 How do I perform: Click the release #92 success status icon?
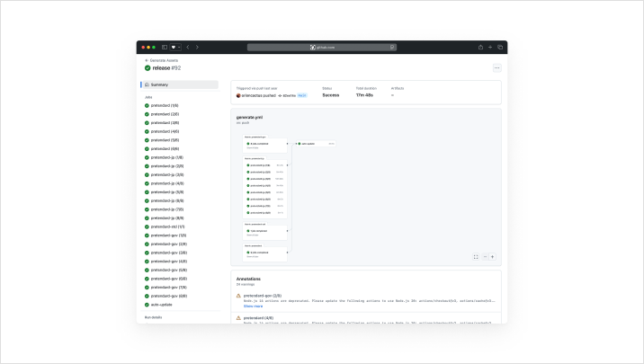click(148, 68)
